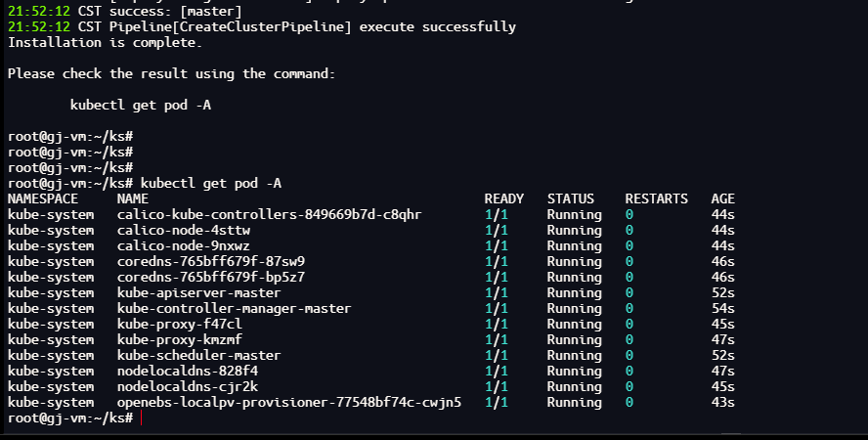Click the Running status of kube-proxy-kmzmf

575,339
